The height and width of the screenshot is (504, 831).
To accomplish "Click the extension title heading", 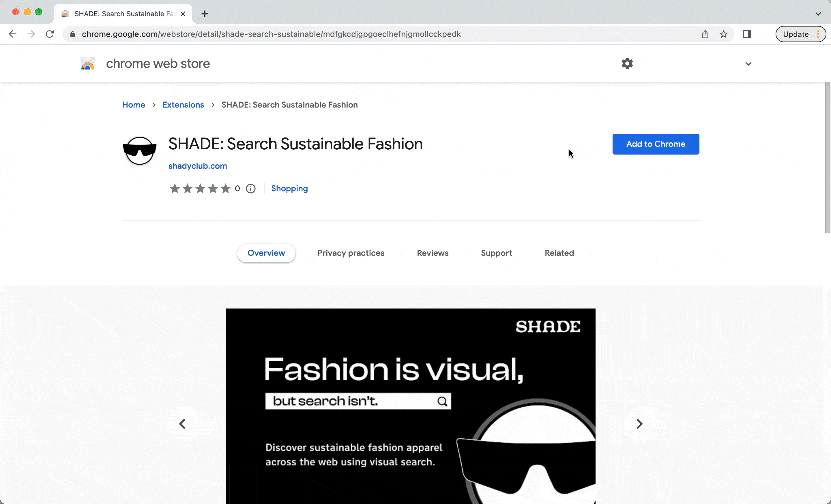I will tap(295, 144).
